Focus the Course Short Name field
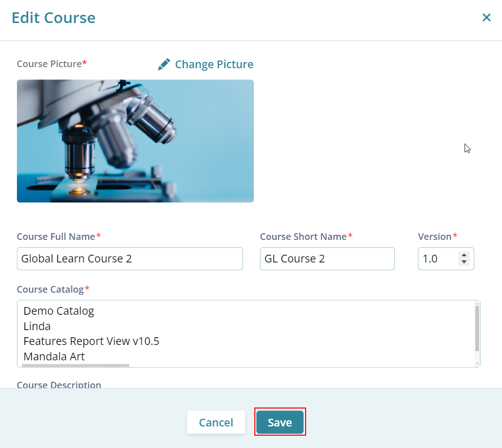502x448 pixels. coord(327,258)
